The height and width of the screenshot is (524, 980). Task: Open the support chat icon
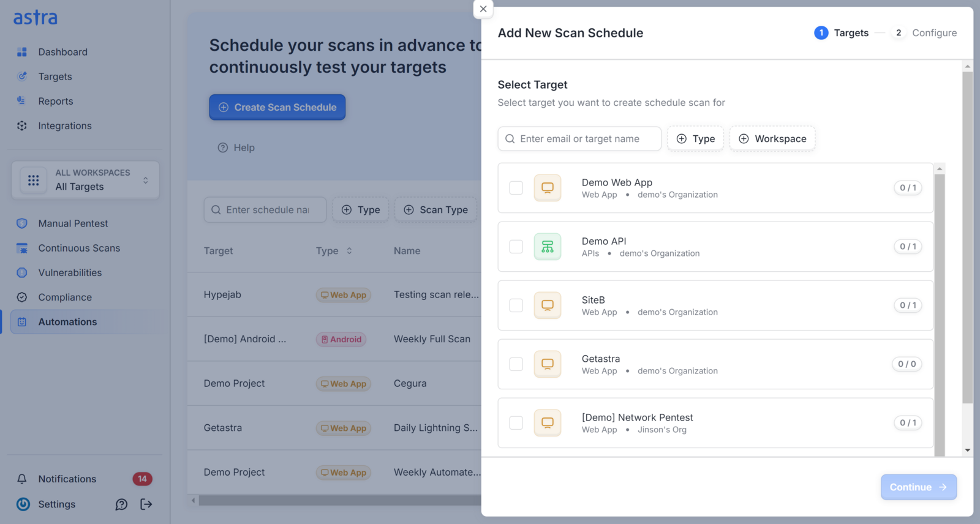(x=121, y=504)
